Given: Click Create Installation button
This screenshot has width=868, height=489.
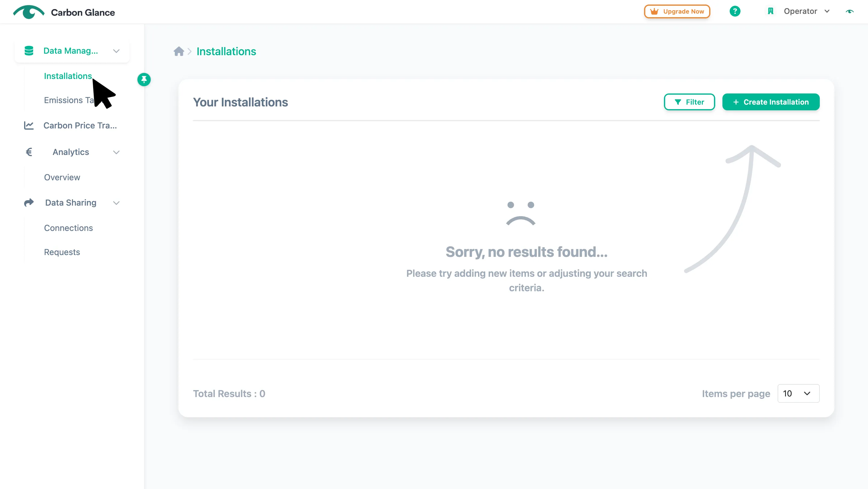Looking at the screenshot, I should (x=771, y=102).
